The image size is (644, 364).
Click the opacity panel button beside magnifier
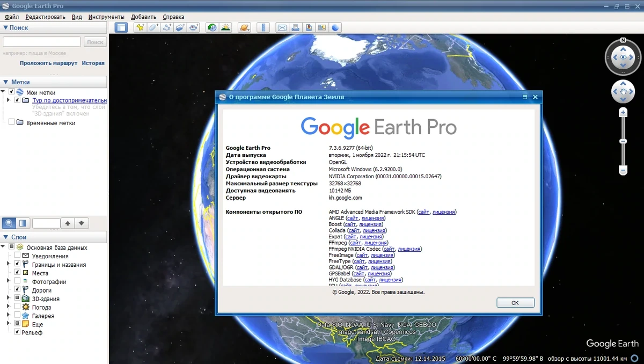click(23, 223)
